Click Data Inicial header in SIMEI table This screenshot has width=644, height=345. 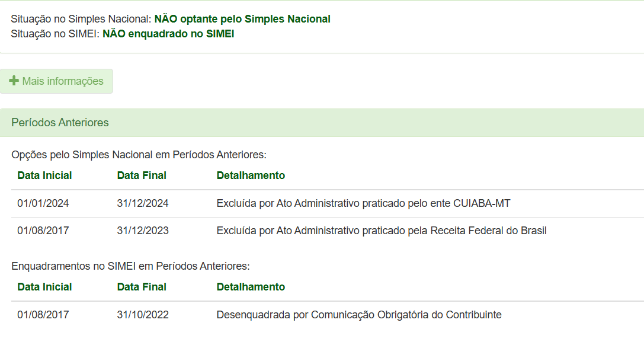[44, 287]
